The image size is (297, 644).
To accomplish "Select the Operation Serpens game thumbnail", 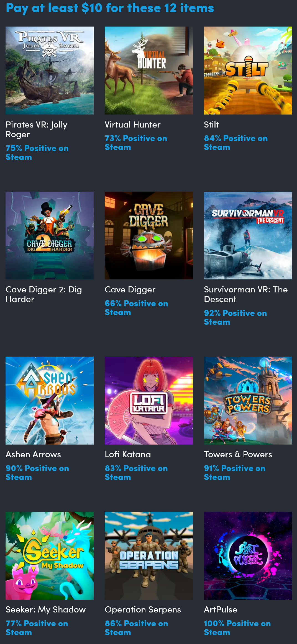I will pos(149,556).
